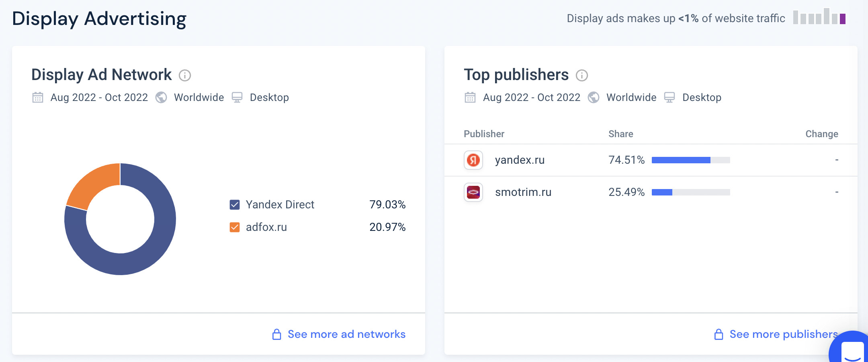Click the Share column header

tap(620, 134)
